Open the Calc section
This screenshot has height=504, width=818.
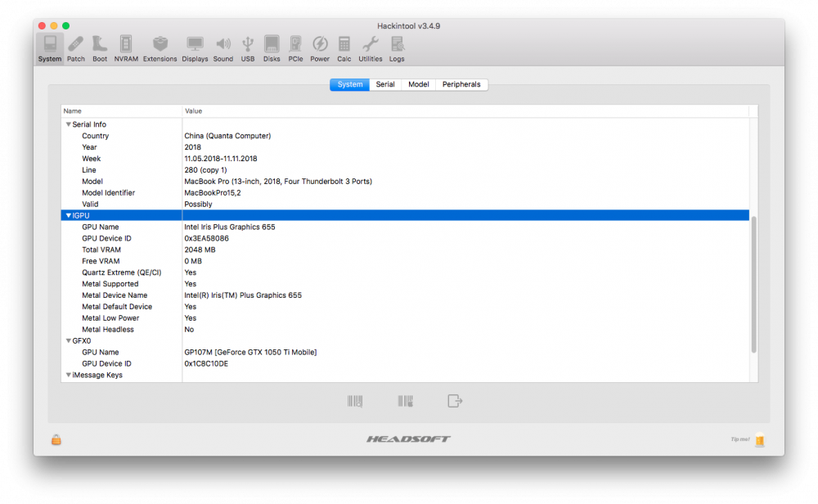(x=344, y=49)
